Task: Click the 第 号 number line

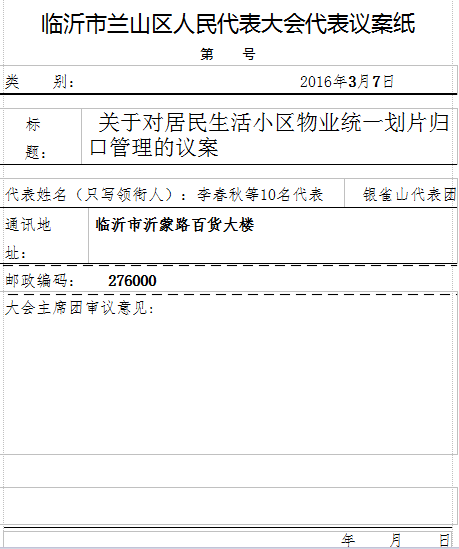Action: (x=228, y=54)
